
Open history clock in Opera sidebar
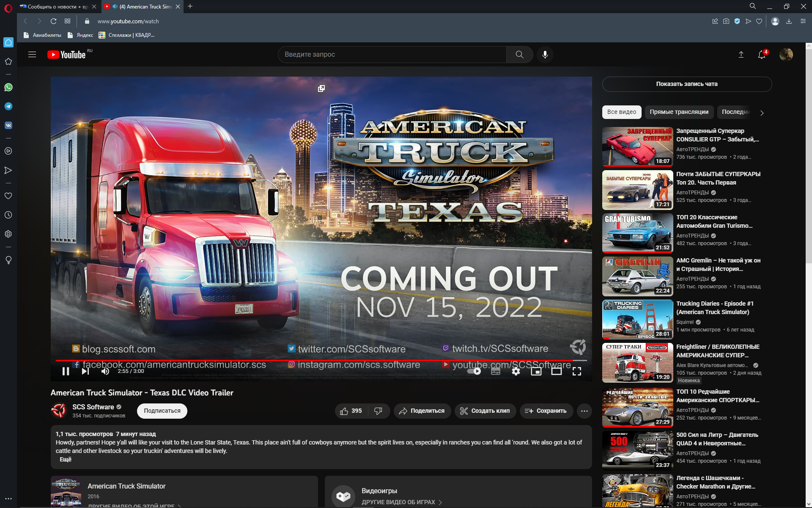tap(8, 215)
